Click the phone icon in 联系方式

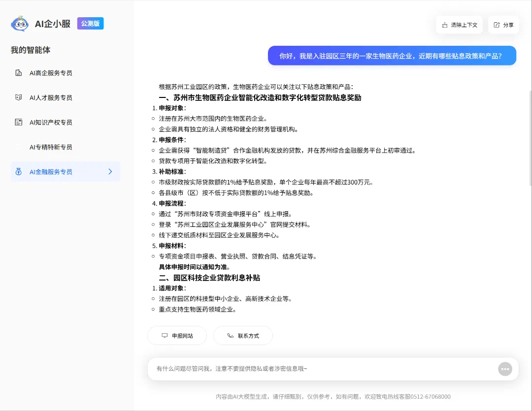coord(231,336)
